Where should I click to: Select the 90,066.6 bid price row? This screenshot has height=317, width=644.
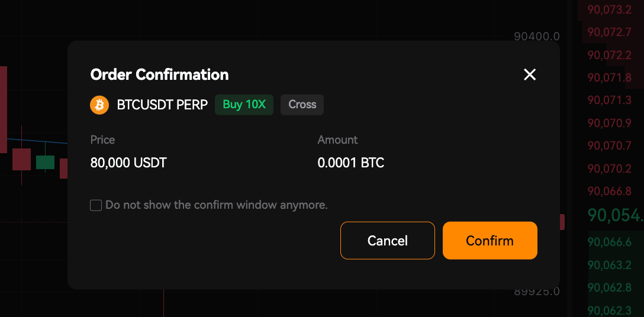coord(610,242)
